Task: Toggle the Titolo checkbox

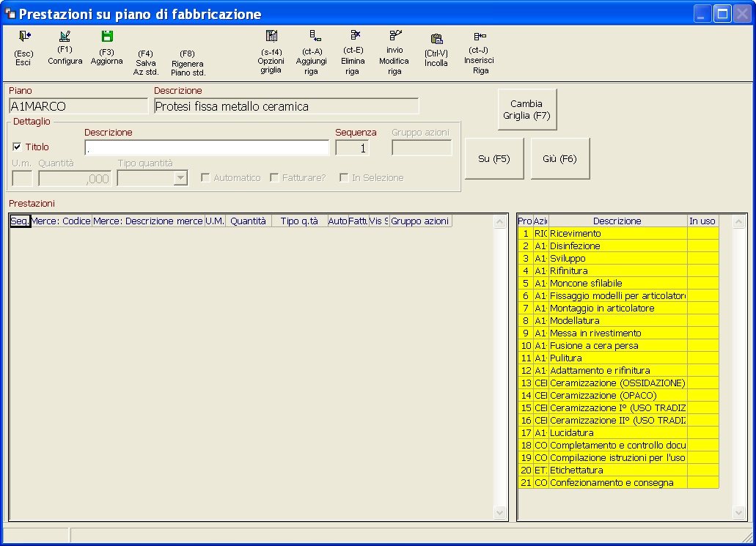Action: pyautogui.click(x=18, y=147)
